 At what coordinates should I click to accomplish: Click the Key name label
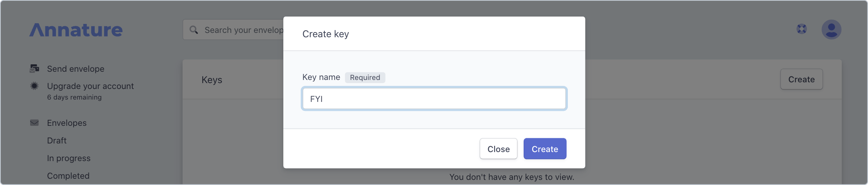321,77
